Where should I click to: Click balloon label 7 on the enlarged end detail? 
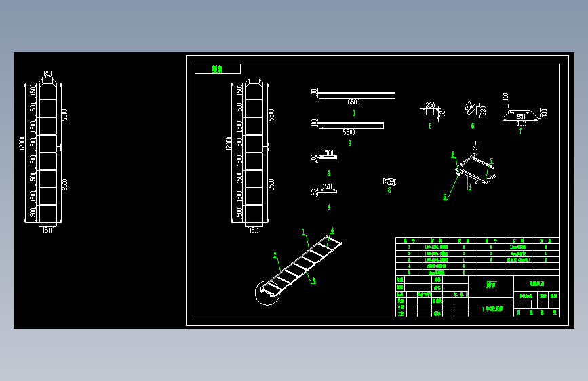[x=492, y=161]
